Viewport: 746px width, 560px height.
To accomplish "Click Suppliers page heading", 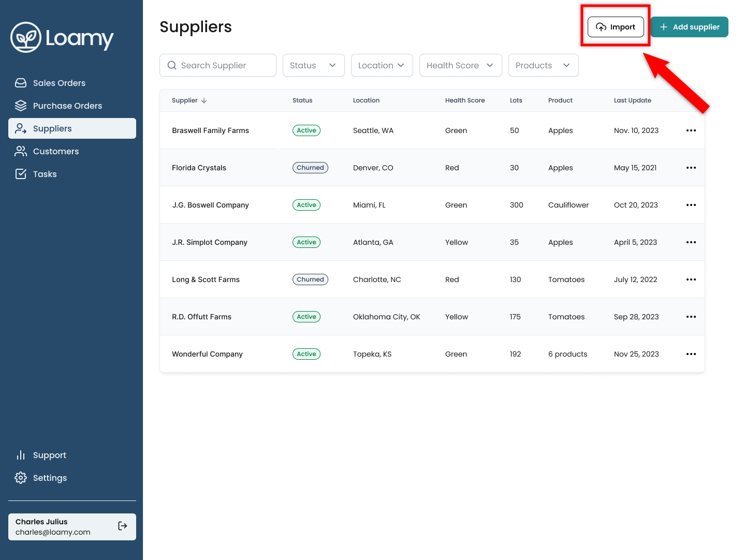I will click(196, 27).
